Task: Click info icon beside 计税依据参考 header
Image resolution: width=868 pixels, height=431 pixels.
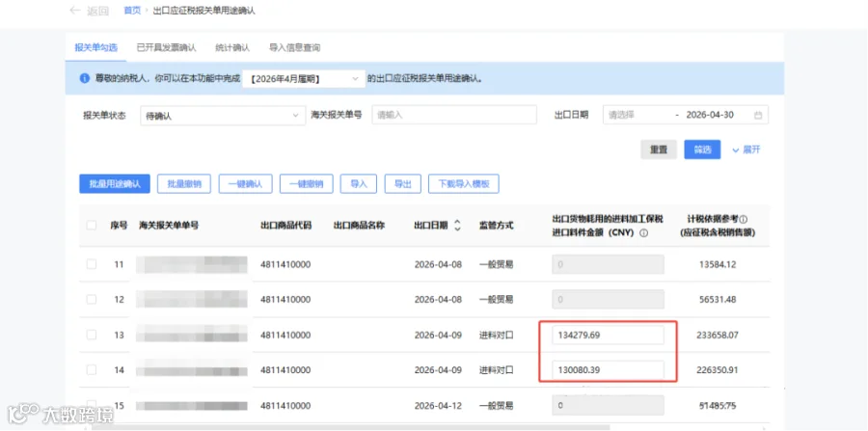Action: coord(743,219)
